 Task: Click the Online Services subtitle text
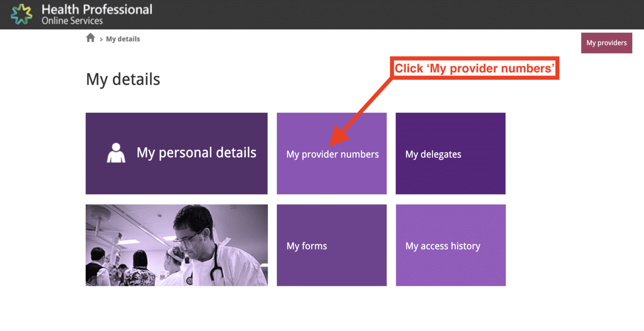pyautogui.click(x=71, y=19)
